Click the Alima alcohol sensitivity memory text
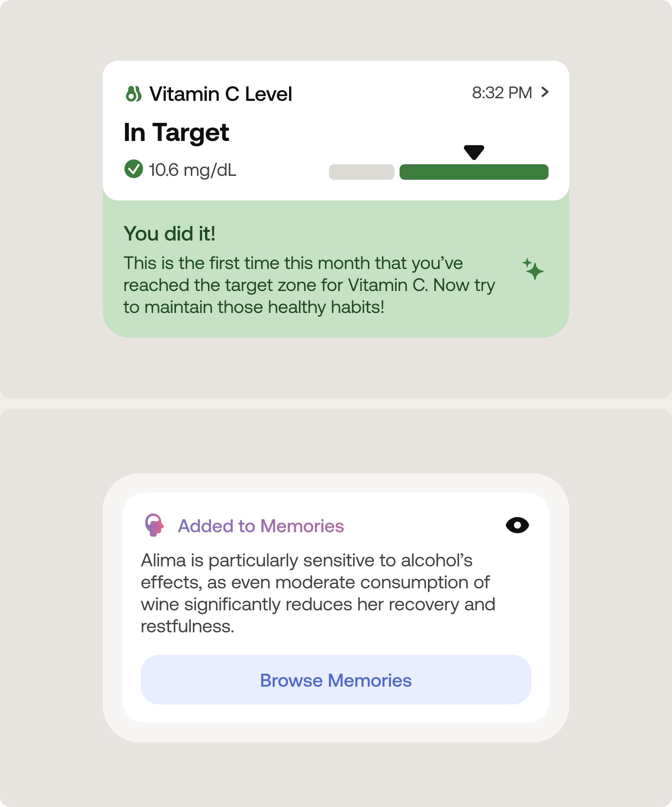The image size is (672, 807). click(x=318, y=593)
